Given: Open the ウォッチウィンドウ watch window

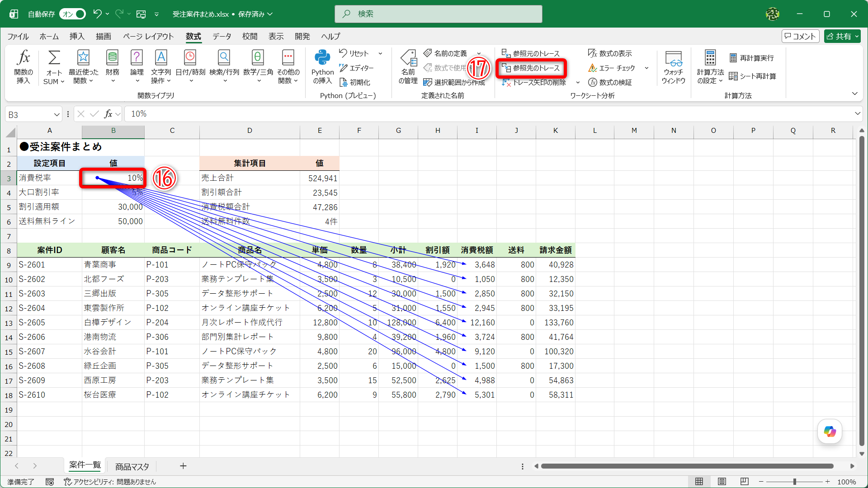Looking at the screenshot, I should (673, 67).
